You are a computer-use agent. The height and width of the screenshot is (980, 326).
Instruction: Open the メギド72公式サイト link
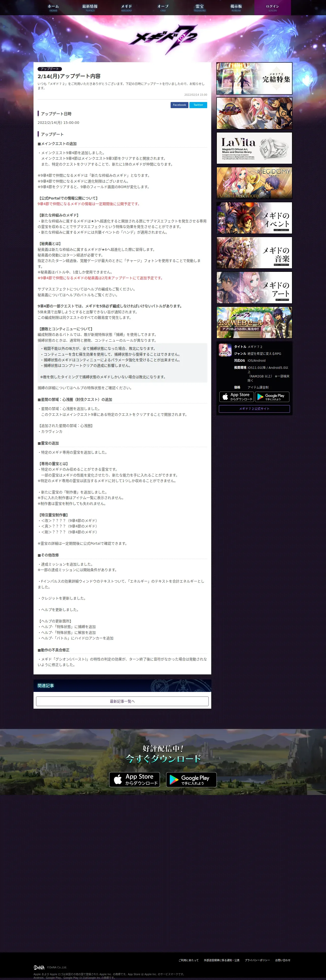click(x=254, y=409)
